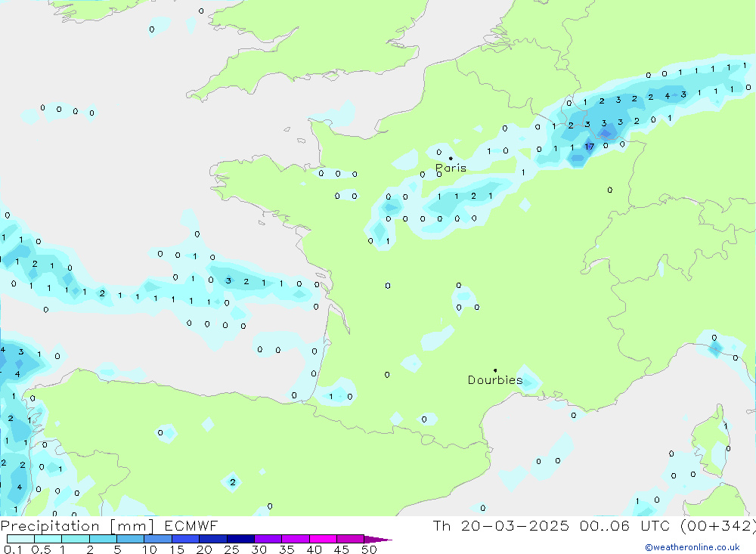Click the 10 legend scale label
The width and height of the screenshot is (756, 554).
150,549
